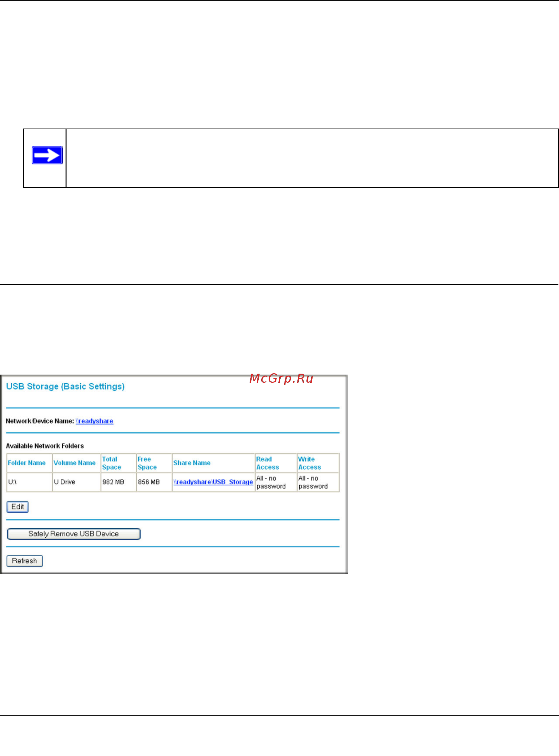Click the Network/Device Name label
Image resolution: width=559 pixels, height=756 pixels.
(x=40, y=421)
